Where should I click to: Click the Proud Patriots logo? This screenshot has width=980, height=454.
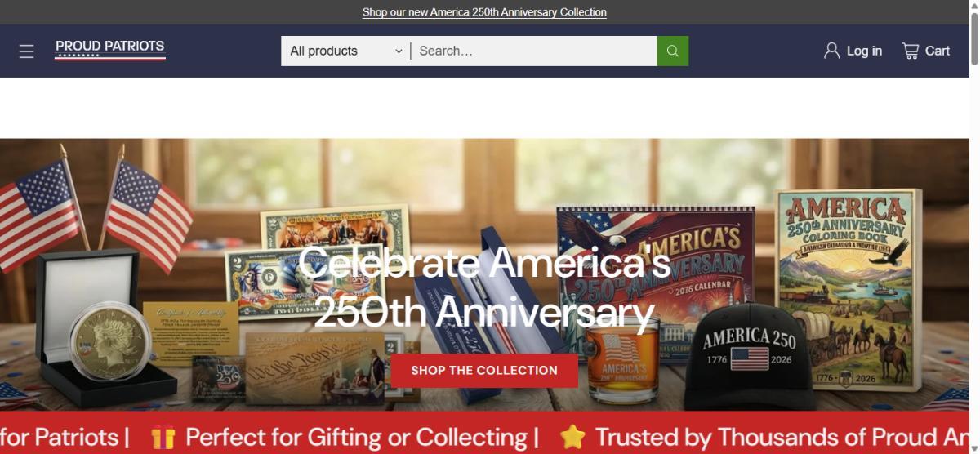coord(110,49)
